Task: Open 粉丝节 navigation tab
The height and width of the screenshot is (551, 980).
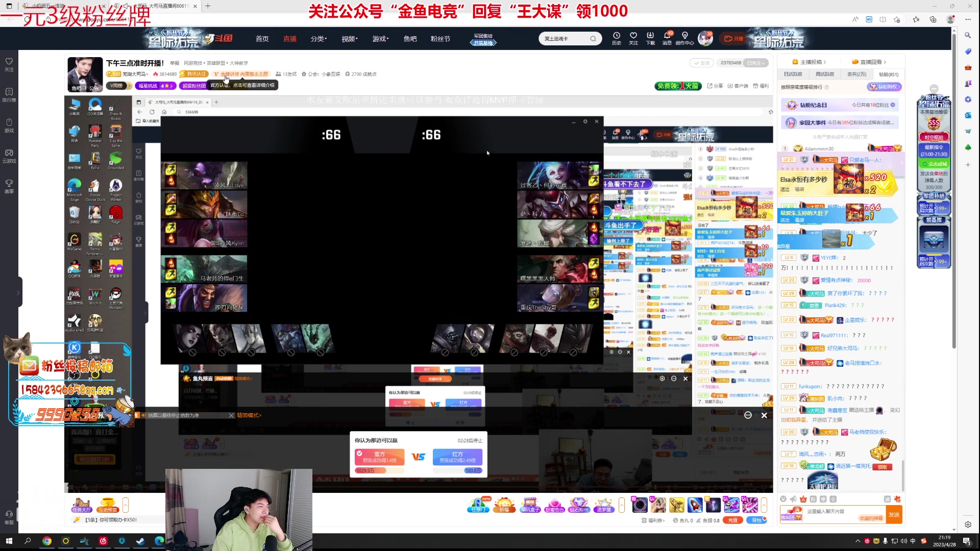Action: [440, 39]
